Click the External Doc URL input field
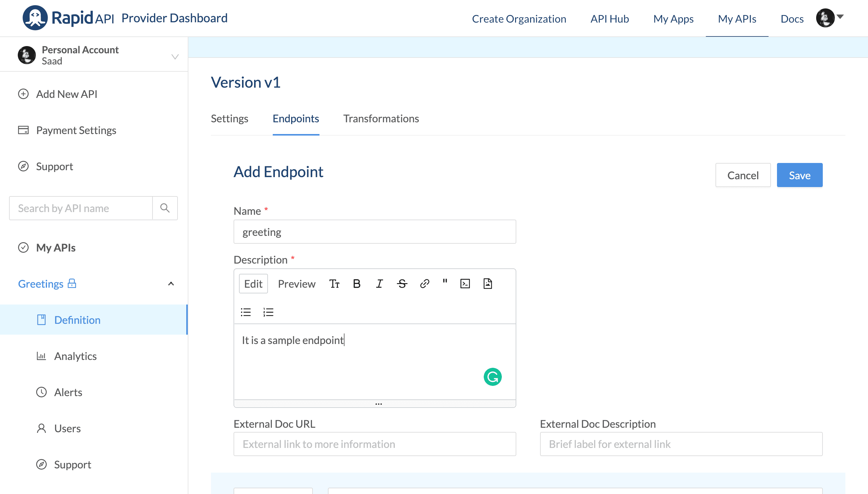This screenshot has width=868, height=494. [375, 444]
